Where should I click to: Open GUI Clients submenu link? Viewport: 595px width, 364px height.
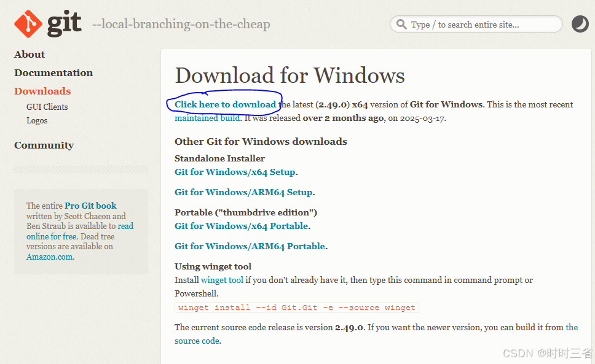(47, 107)
